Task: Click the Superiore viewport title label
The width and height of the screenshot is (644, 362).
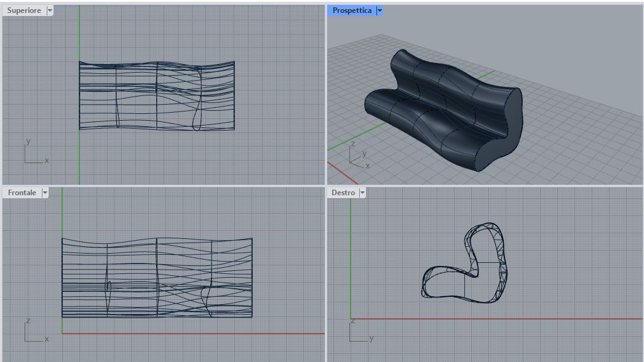Action: (x=24, y=10)
